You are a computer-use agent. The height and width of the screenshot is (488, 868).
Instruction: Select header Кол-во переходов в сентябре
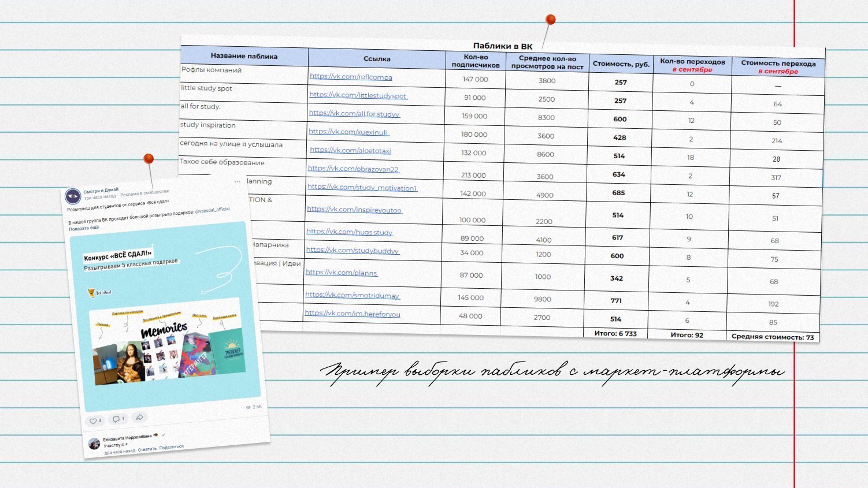(x=692, y=65)
